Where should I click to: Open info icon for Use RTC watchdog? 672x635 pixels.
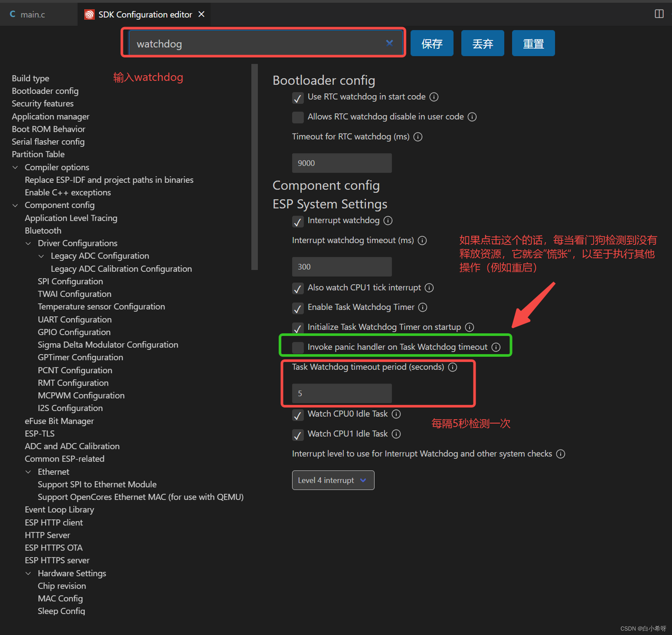click(x=434, y=97)
